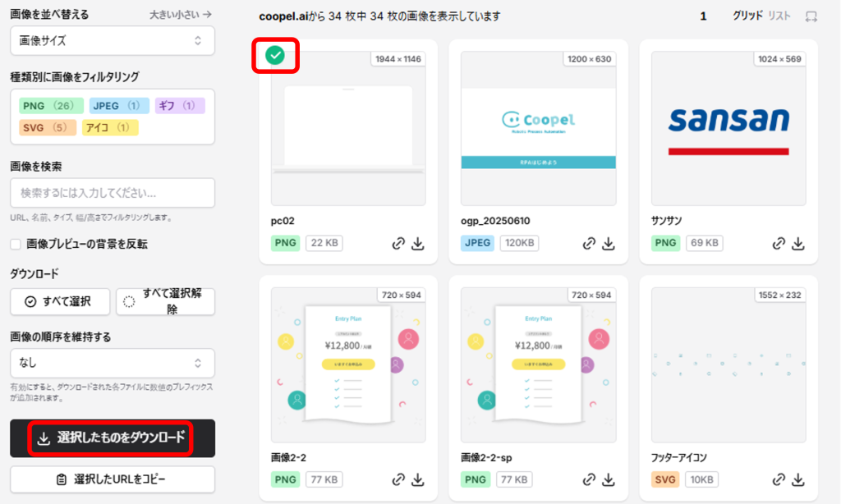Focus the 画像を検索 search field
The image size is (841, 504).
click(x=112, y=193)
